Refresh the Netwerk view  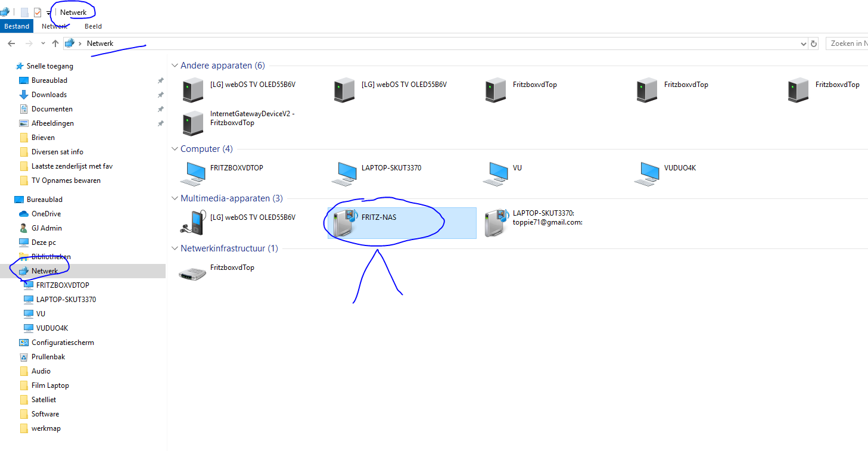click(x=814, y=43)
